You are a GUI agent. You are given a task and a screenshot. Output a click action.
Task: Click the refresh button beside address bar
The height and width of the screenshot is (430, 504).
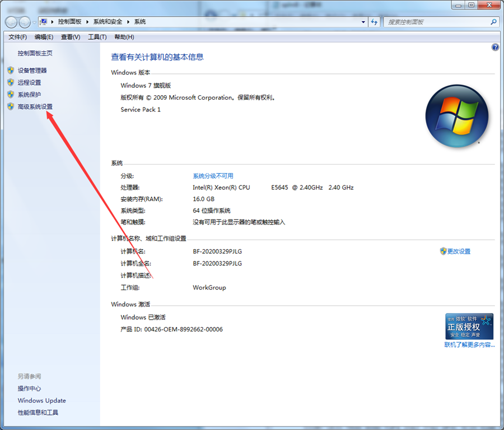374,22
